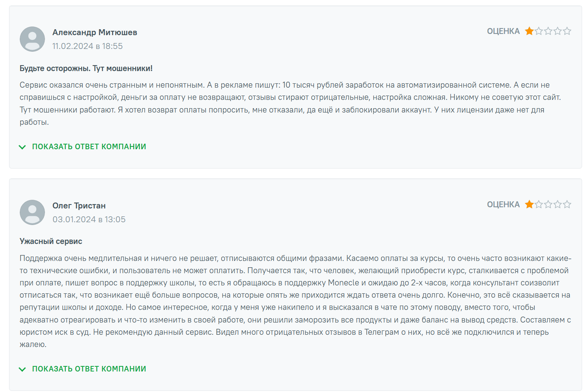Show company reply to the "мошенники" review
Screen dimensions: 588x392
point(89,146)
